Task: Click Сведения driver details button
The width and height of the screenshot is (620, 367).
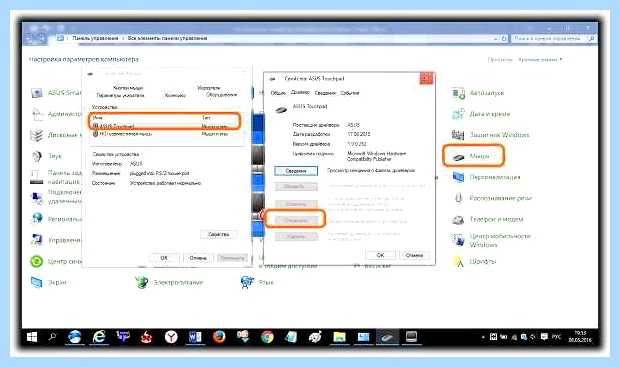Action: click(x=296, y=171)
